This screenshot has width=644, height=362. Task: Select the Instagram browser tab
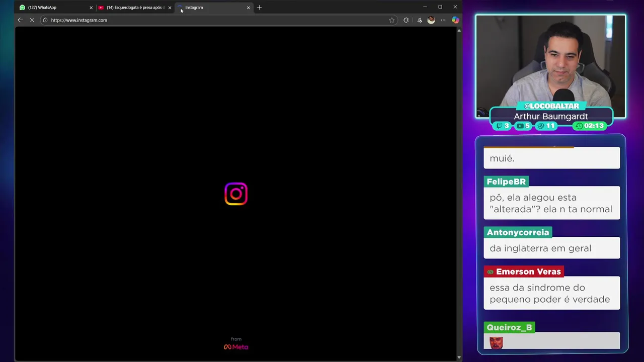pyautogui.click(x=214, y=8)
